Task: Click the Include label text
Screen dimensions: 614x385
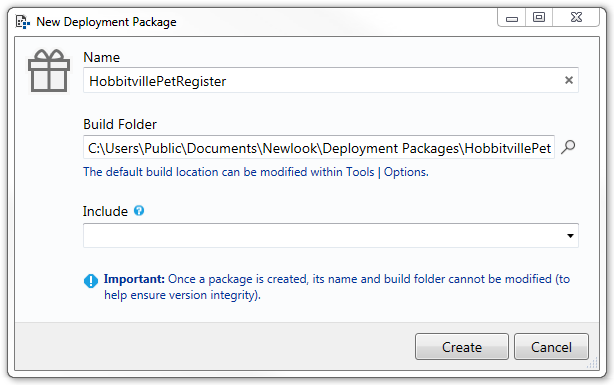Action: (105, 211)
